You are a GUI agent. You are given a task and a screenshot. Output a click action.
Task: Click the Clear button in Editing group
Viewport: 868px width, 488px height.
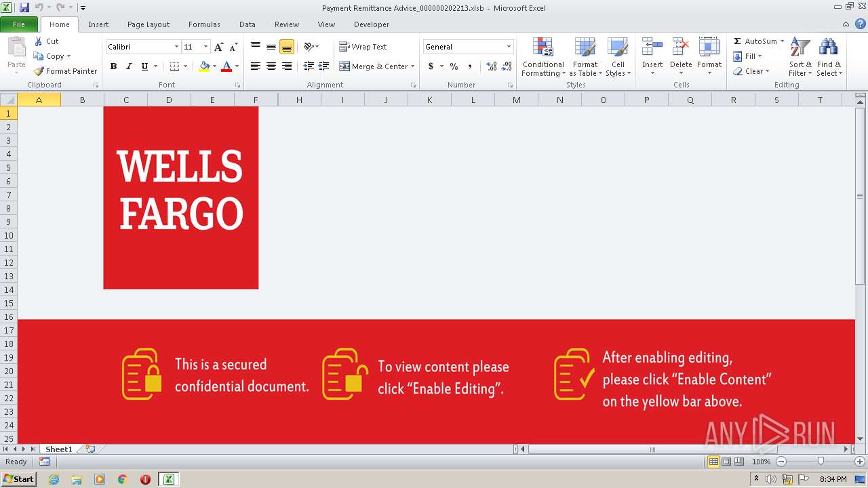pos(751,71)
